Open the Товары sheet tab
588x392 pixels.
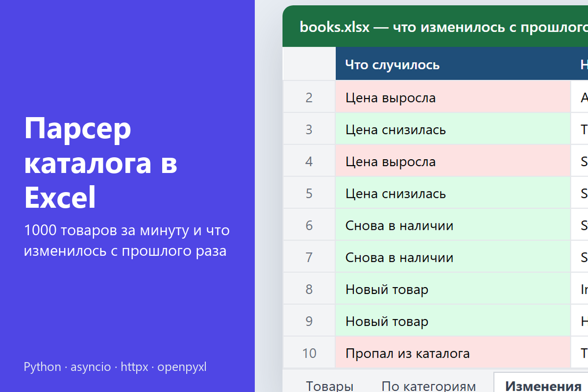(329, 386)
